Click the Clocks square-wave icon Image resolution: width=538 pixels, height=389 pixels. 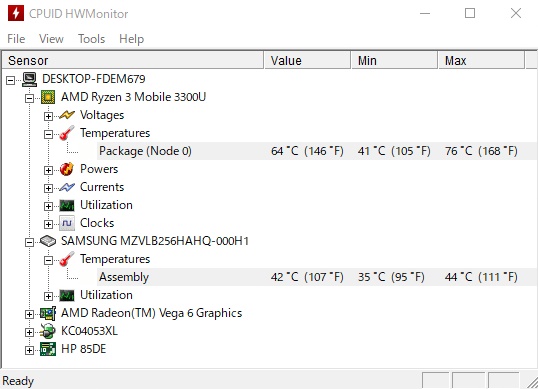(x=67, y=223)
